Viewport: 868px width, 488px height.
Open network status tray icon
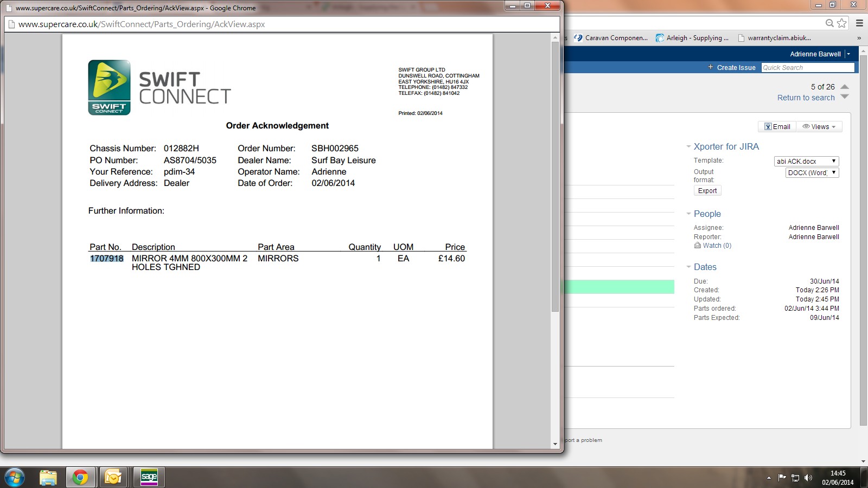pos(795,478)
